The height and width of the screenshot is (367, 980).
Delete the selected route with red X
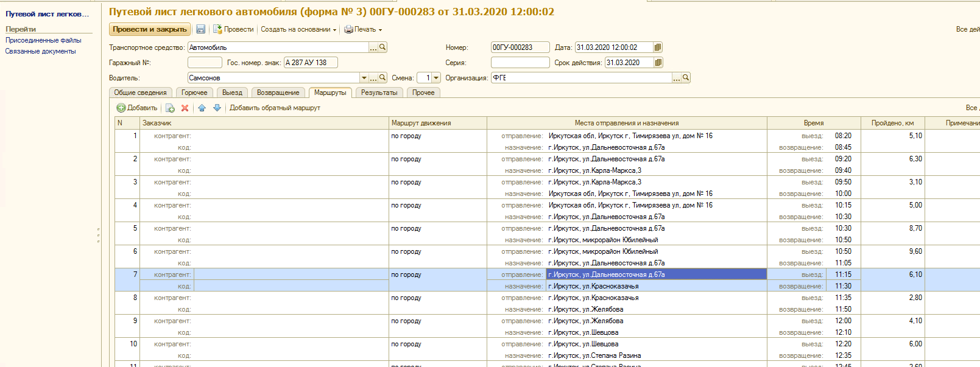(185, 108)
